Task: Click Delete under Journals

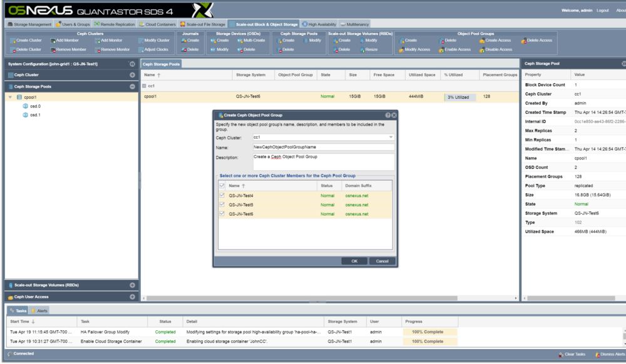Action: (190, 50)
